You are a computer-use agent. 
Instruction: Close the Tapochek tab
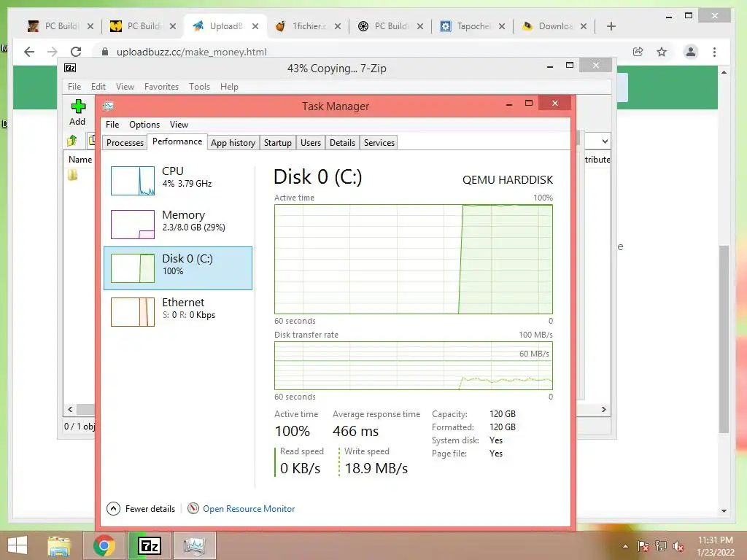click(502, 26)
